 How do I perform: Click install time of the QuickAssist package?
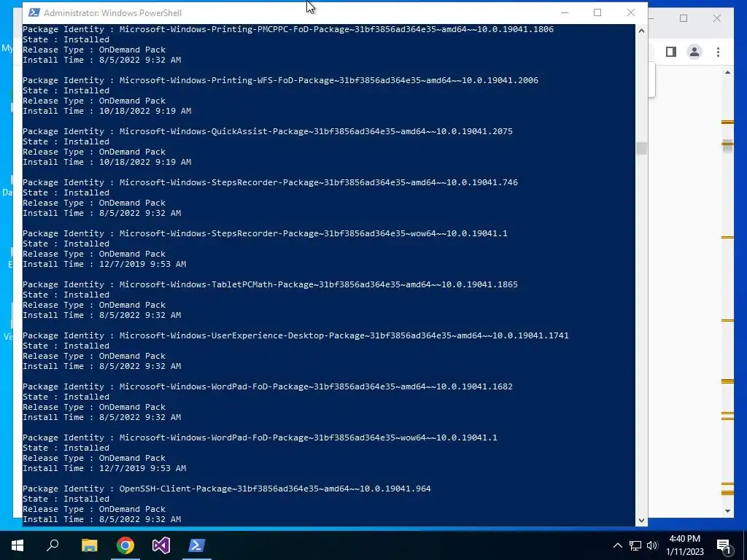107,161
